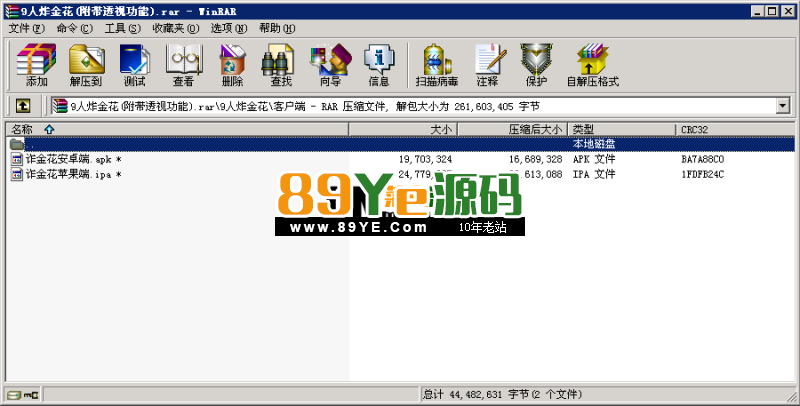Open the 选项(N) menu
This screenshot has width=800, height=406.
click(229, 29)
